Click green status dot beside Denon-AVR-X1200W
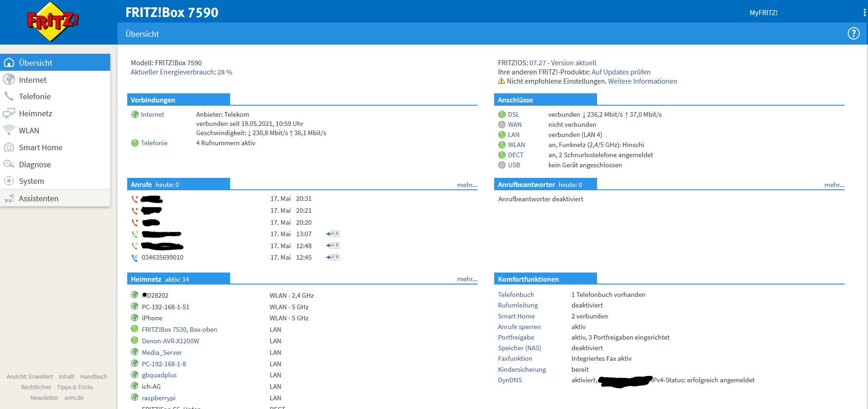The image size is (868, 409). click(135, 341)
